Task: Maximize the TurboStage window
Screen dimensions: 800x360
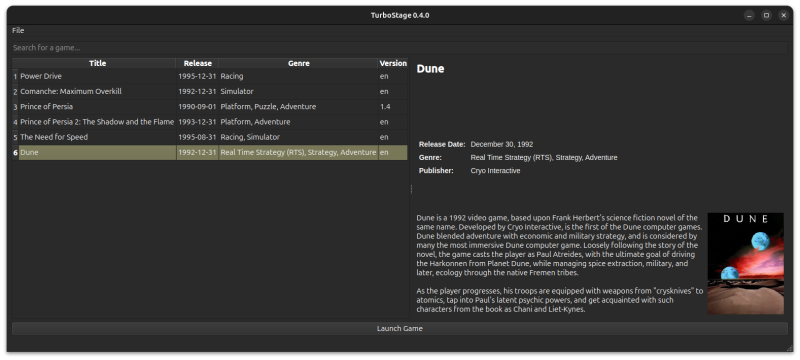Action: pyautogui.click(x=766, y=15)
